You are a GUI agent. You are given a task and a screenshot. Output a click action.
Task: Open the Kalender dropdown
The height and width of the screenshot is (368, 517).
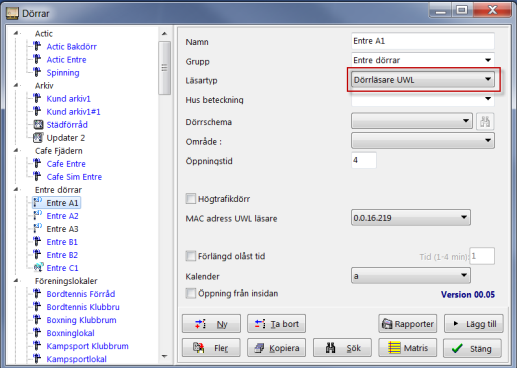click(x=411, y=276)
